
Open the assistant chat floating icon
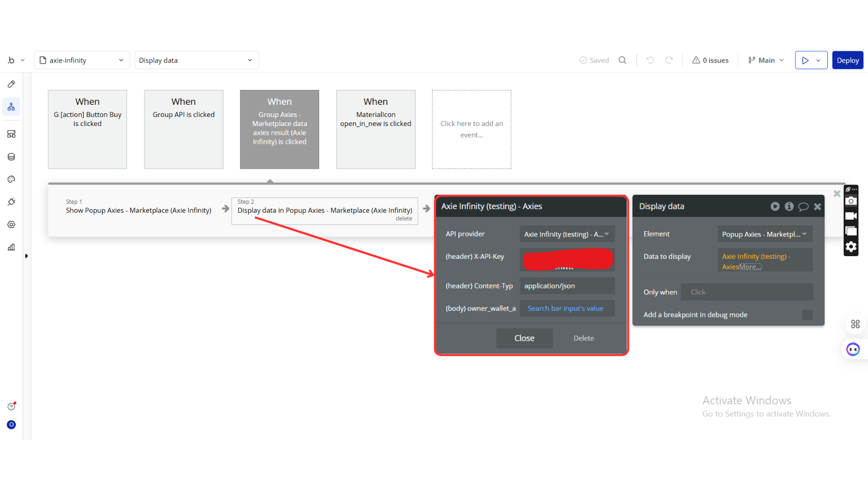click(x=853, y=349)
